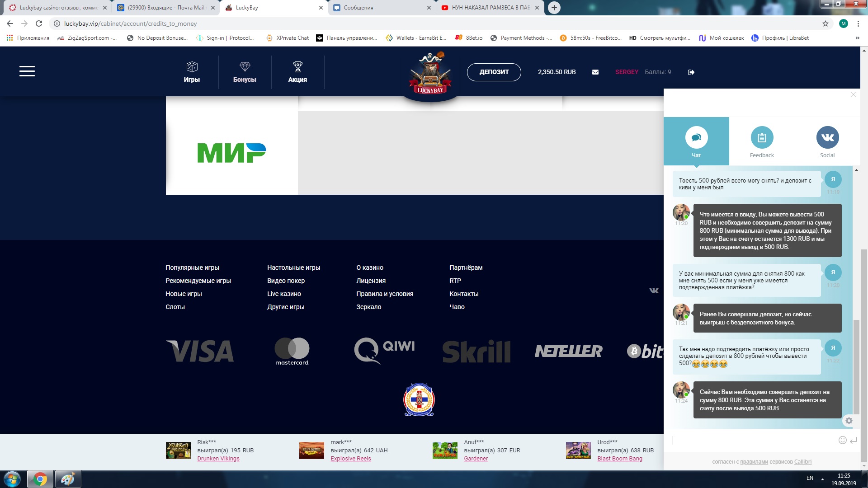Open Настольные игры footer link

click(x=293, y=267)
